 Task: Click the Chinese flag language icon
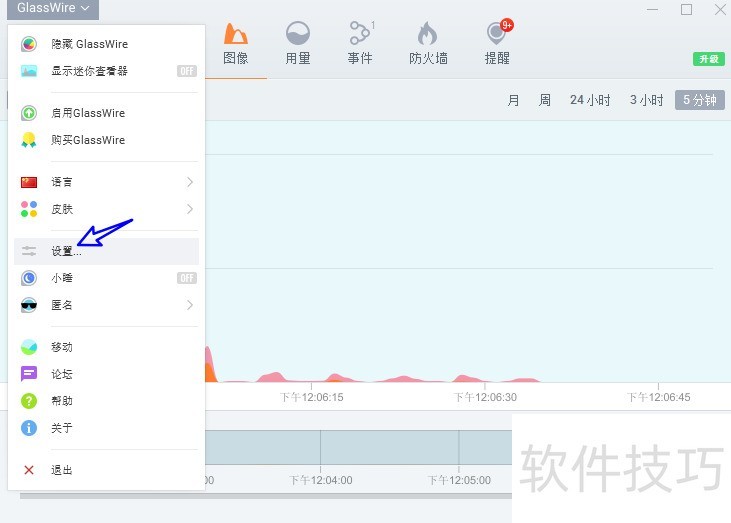[29, 182]
